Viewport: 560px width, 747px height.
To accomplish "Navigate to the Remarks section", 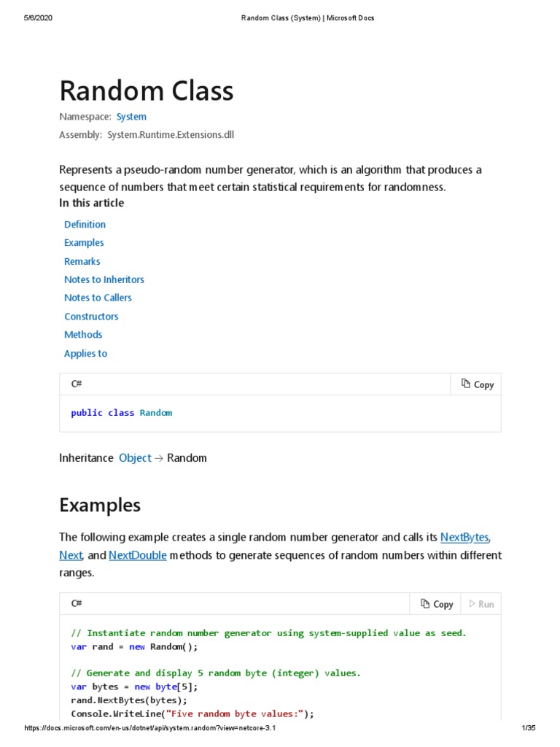I will [82, 261].
